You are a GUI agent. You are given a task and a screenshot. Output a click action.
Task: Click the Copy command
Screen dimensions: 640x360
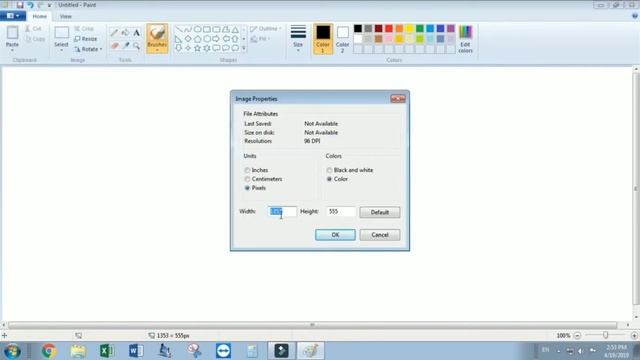click(35, 39)
